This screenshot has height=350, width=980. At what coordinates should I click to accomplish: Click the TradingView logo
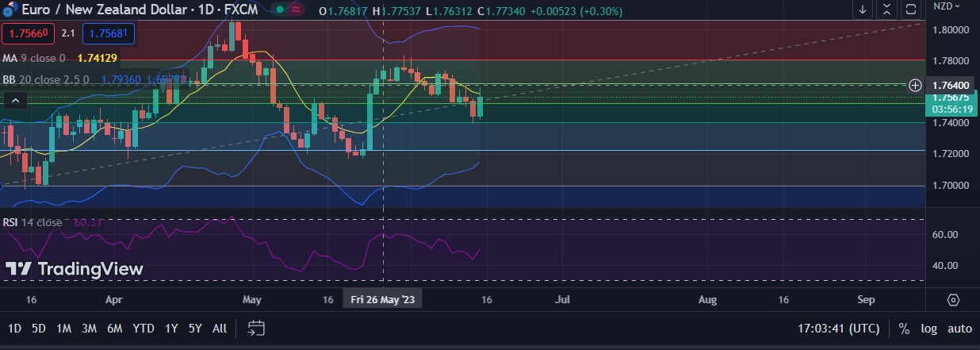(75, 269)
